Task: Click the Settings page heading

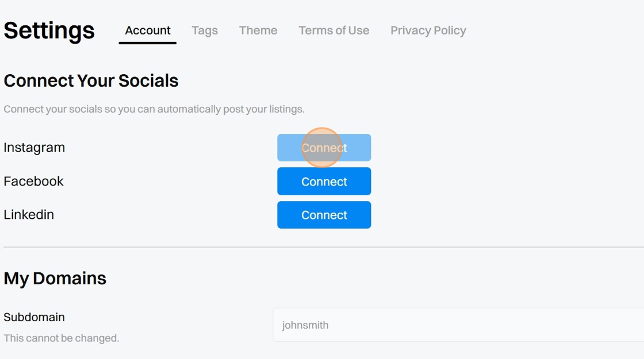Action: click(x=49, y=30)
